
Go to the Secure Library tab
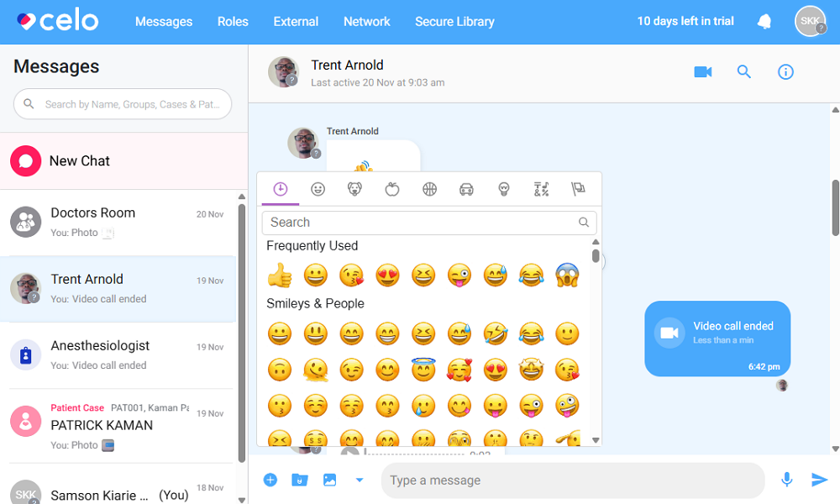click(x=454, y=22)
